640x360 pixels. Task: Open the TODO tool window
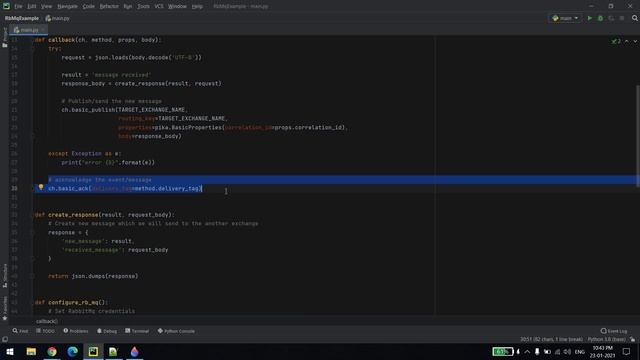pyautogui.click(x=45, y=331)
